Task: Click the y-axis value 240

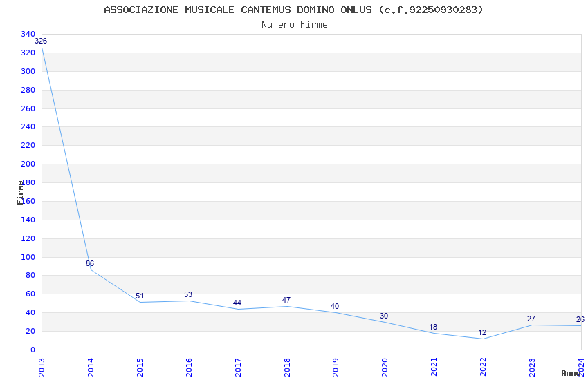Action: (x=28, y=127)
